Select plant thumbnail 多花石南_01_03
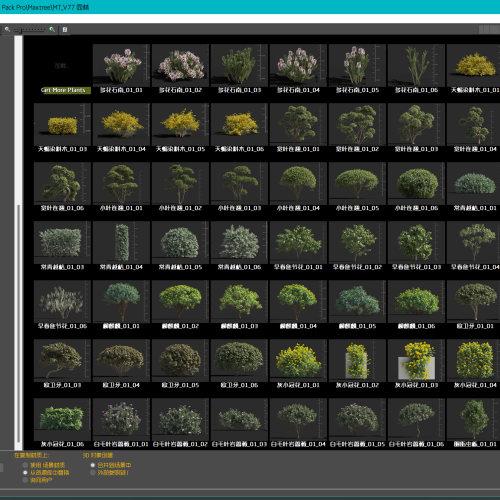The height and width of the screenshot is (500, 500). [x=239, y=65]
